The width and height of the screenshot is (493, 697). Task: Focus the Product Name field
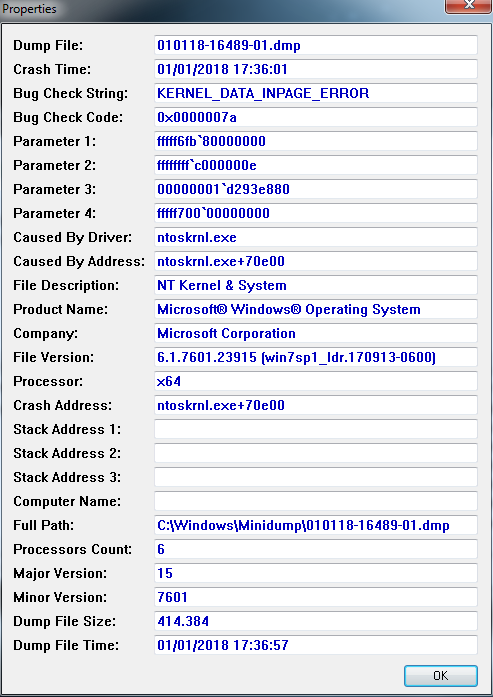316,309
